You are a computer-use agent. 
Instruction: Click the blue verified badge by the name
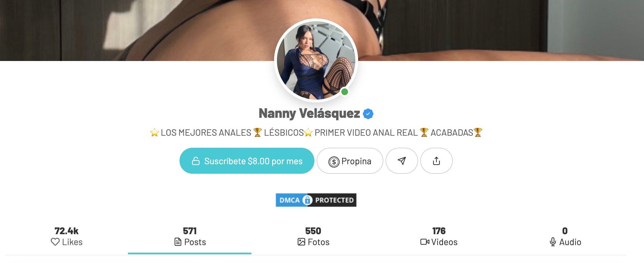[x=368, y=114]
